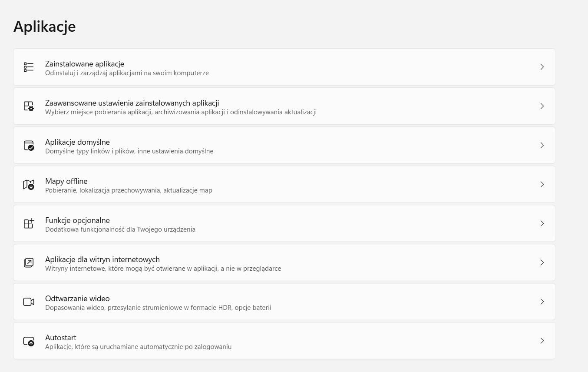Click the Autostart title text

click(x=61, y=338)
